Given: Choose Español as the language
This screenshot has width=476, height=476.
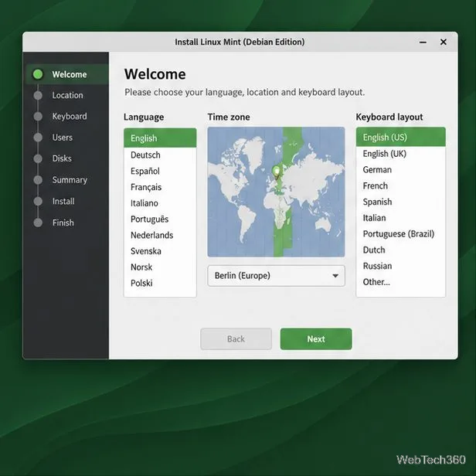Looking at the screenshot, I should (x=160, y=171).
